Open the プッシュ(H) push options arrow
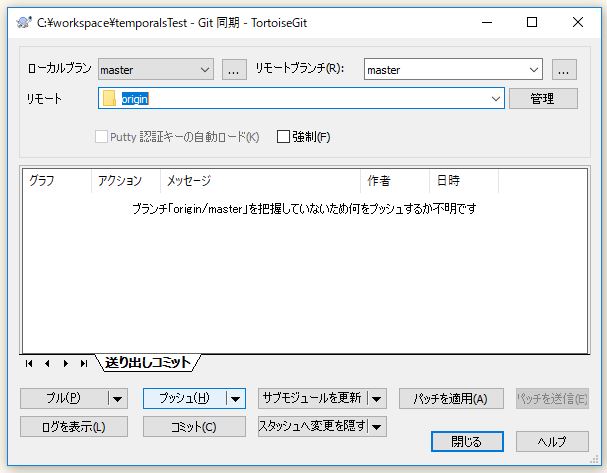 coord(235,399)
